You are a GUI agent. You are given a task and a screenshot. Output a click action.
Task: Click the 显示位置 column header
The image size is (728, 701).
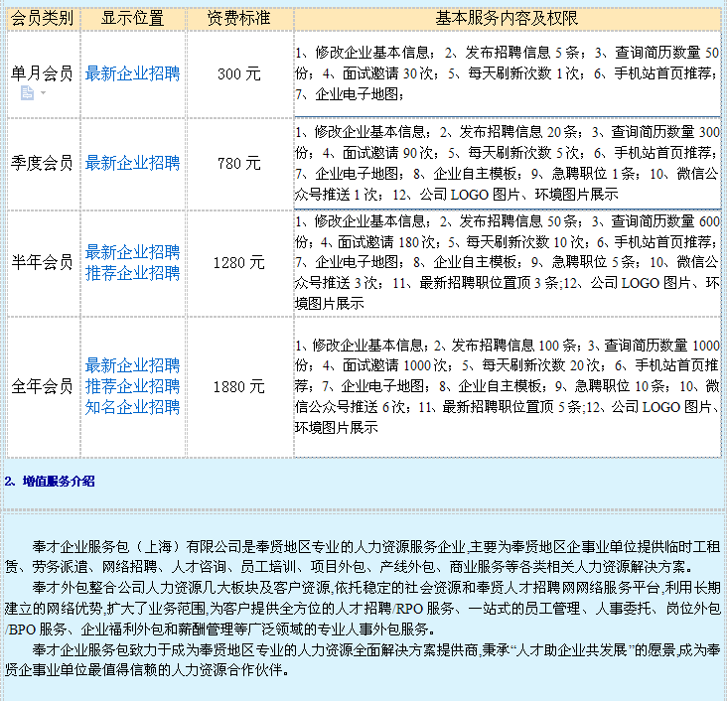click(x=133, y=19)
